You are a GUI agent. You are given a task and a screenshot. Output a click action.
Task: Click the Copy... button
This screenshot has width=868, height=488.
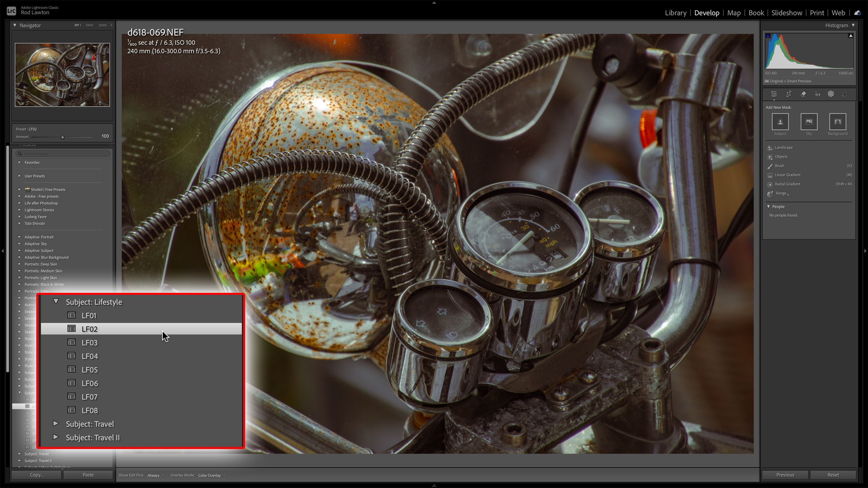coord(36,475)
